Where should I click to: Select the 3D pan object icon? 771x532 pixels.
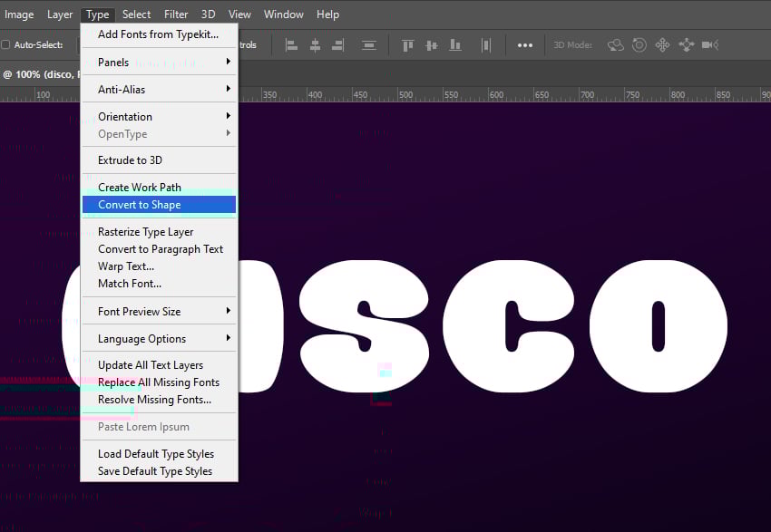pos(662,45)
